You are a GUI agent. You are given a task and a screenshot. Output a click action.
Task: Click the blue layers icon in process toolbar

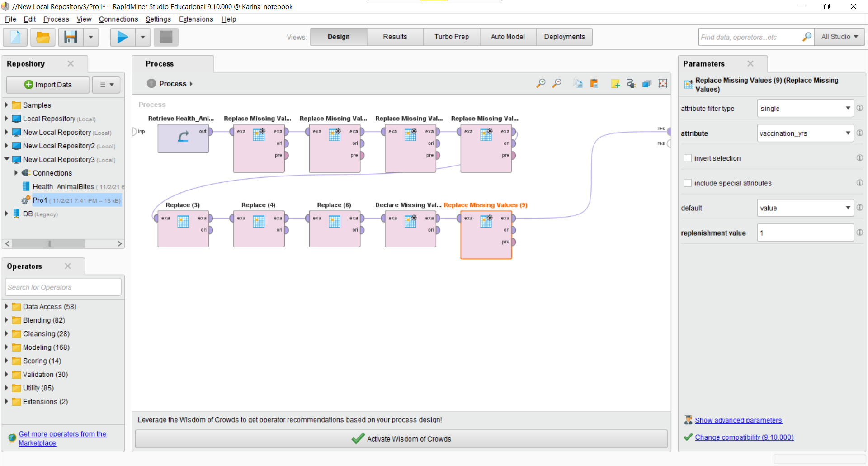647,83
